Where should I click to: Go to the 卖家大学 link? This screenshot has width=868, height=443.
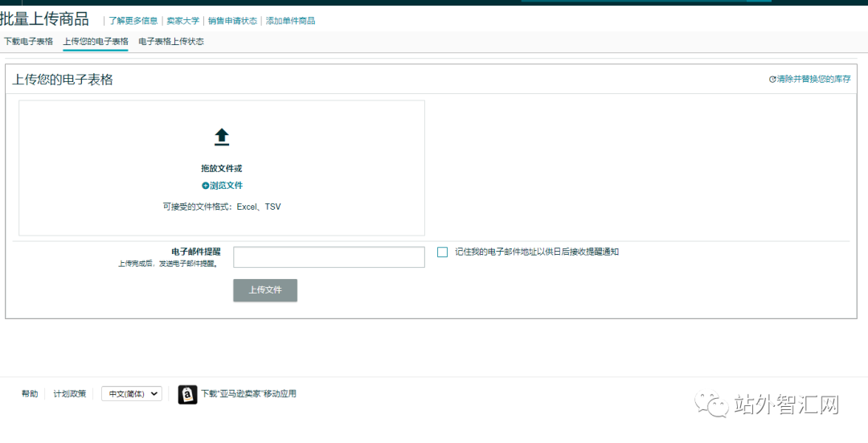pyautogui.click(x=183, y=21)
